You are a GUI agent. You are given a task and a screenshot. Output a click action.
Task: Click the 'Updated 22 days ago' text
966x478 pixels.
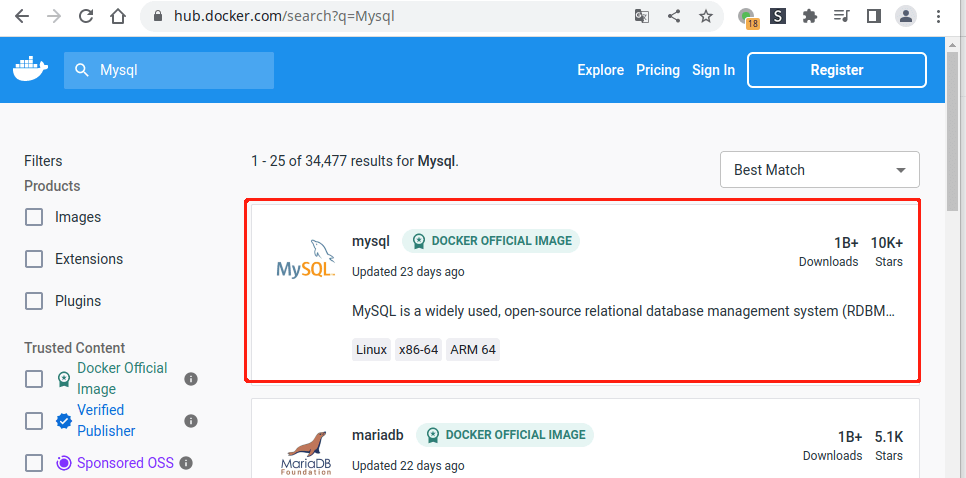[x=408, y=466]
